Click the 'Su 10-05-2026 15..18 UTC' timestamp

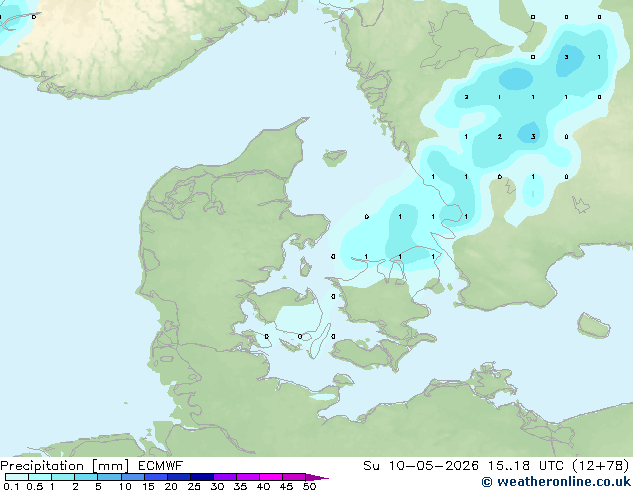pyautogui.click(x=463, y=466)
